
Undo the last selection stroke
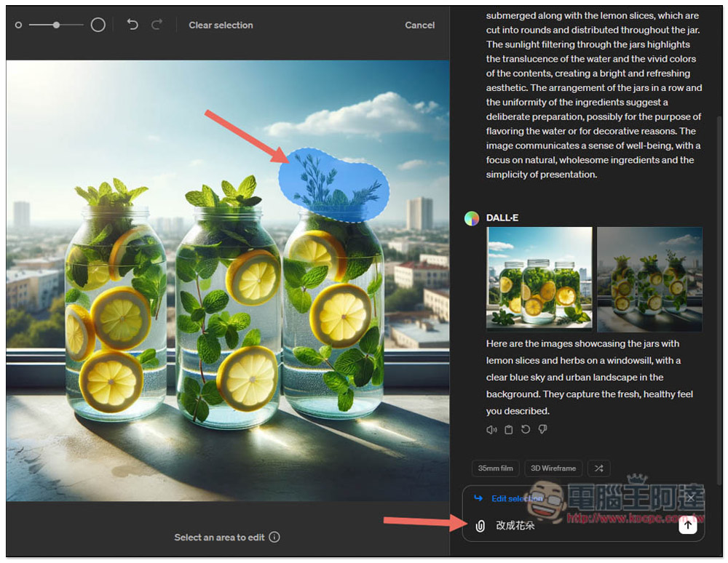[x=132, y=25]
